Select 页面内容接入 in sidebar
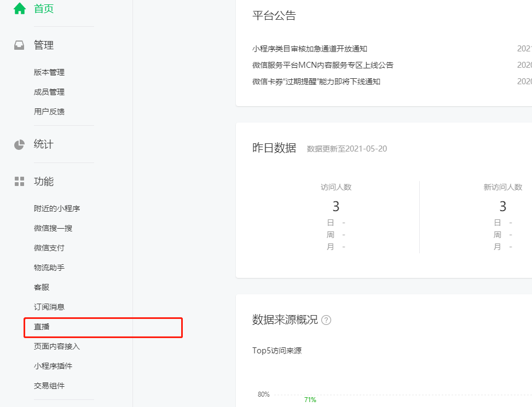The width and height of the screenshot is (532, 407). tap(57, 346)
